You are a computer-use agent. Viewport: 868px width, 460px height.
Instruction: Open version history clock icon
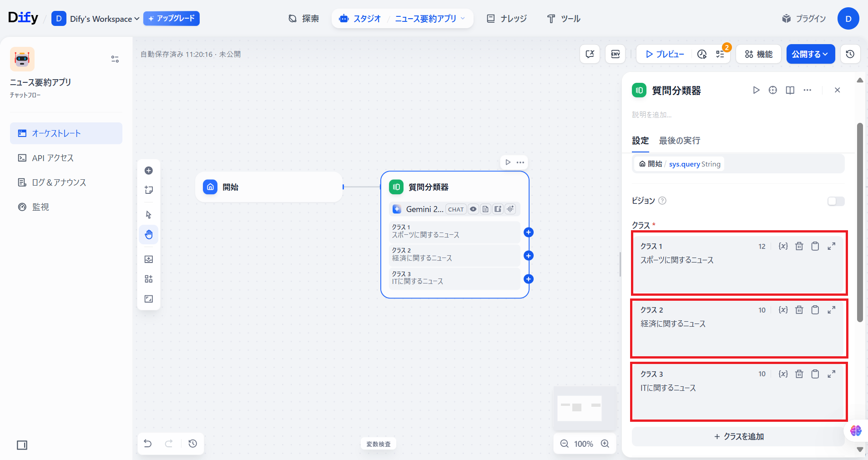[x=850, y=54]
